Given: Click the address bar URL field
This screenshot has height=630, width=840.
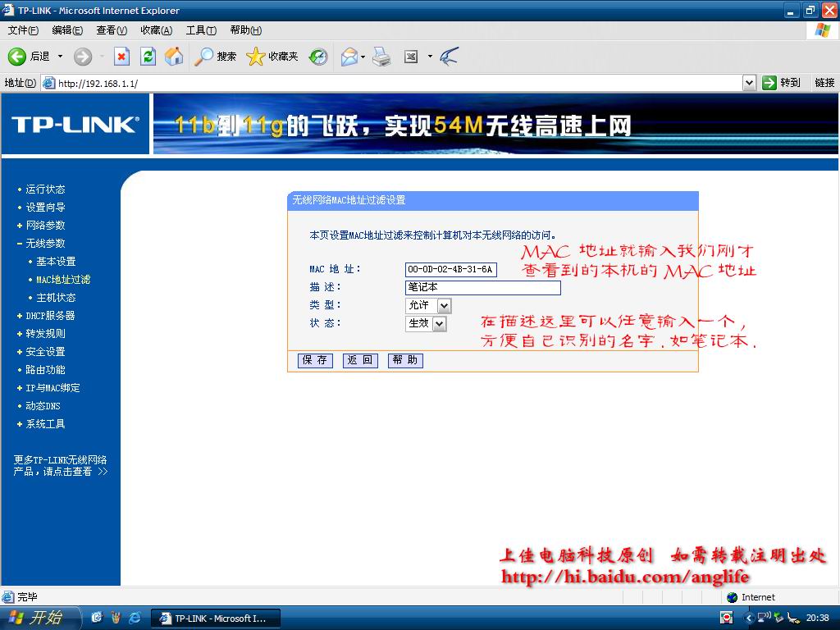Looking at the screenshot, I should click(399, 83).
